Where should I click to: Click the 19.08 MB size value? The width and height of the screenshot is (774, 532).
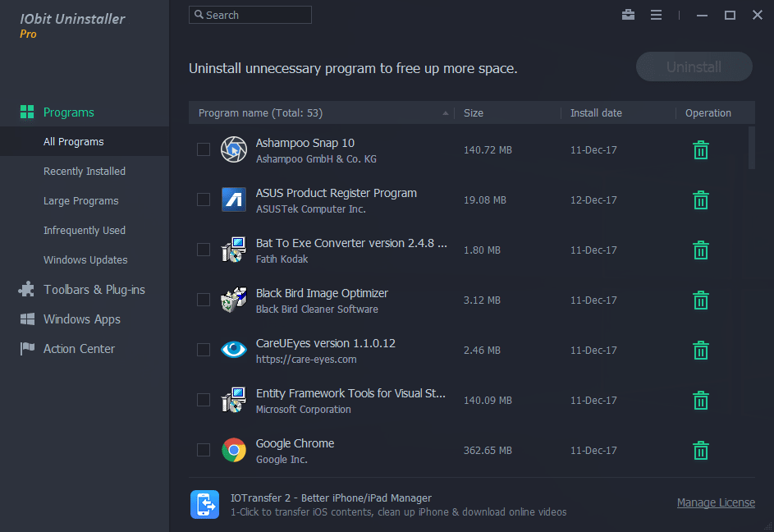(485, 200)
